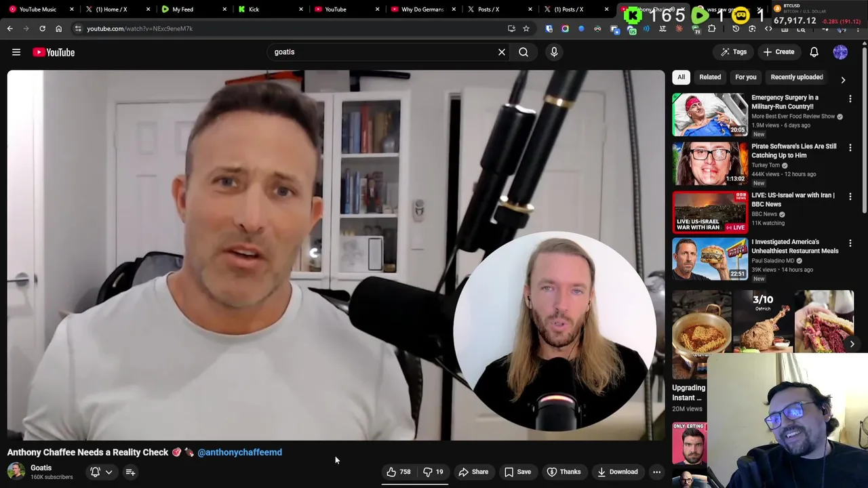This screenshot has height=488, width=868.
Task: Open the Tags extension button
Action: pos(734,52)
